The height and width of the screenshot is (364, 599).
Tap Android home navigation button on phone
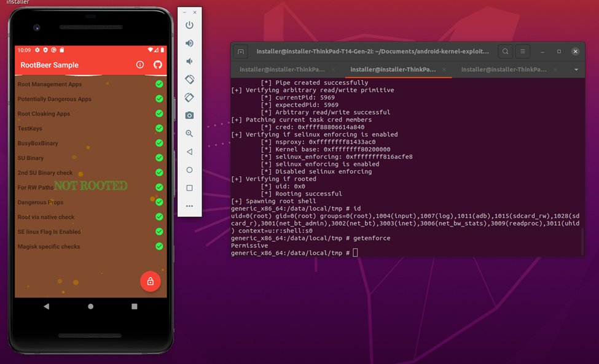coord(90,306)
